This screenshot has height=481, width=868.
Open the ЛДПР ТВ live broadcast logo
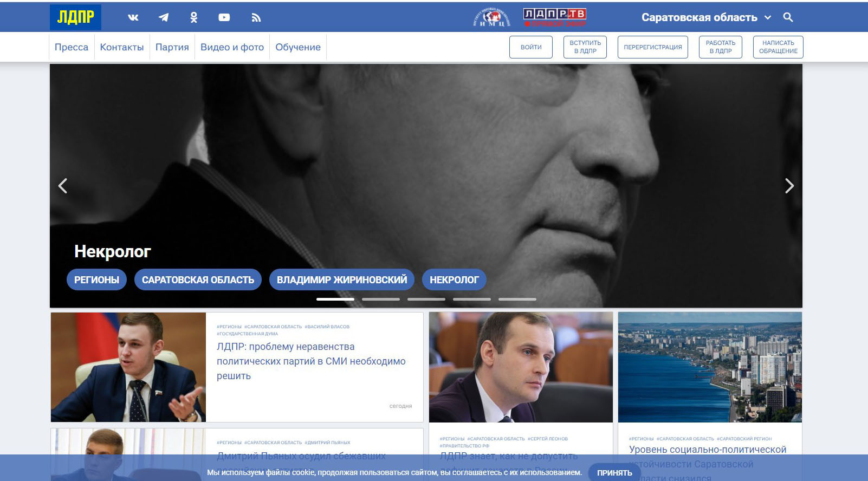point(554,17)
